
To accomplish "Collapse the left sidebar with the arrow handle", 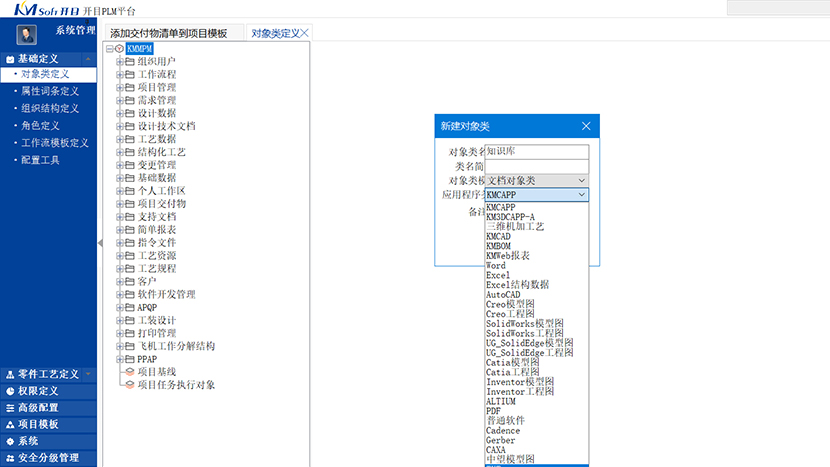I will click(99, 243).
